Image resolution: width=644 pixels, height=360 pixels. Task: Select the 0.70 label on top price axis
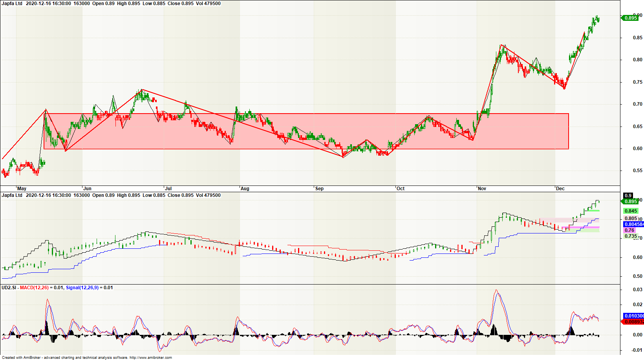pos(638,104)
